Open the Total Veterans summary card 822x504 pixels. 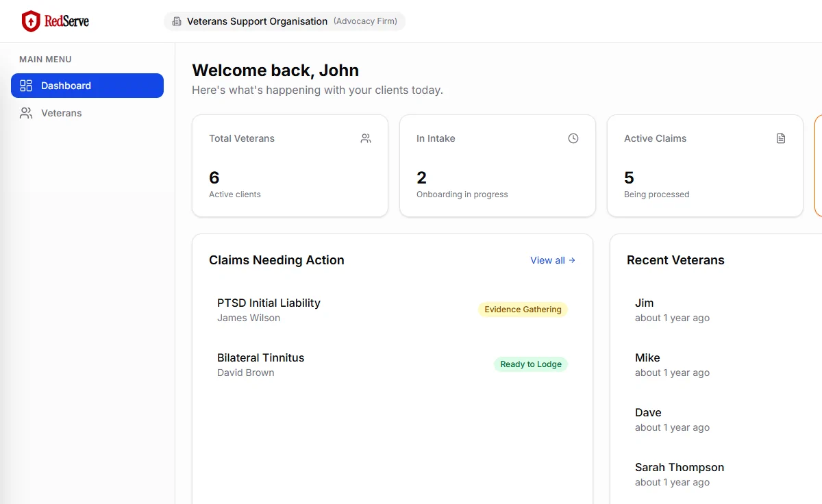coord(290,166)
